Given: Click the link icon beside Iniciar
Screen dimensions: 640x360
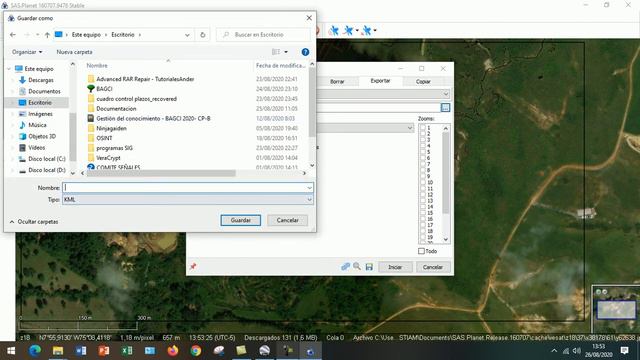Looking at the screenshot, I should [345, 267].
